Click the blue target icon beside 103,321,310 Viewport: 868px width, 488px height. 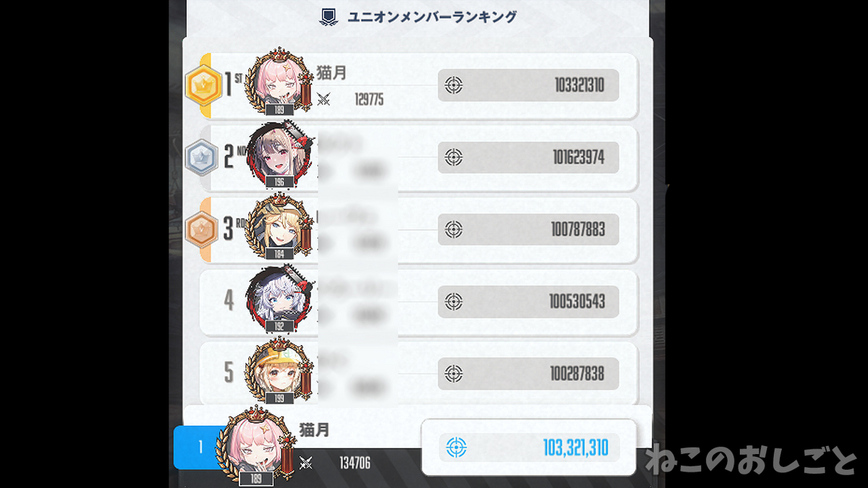(456, 448)
